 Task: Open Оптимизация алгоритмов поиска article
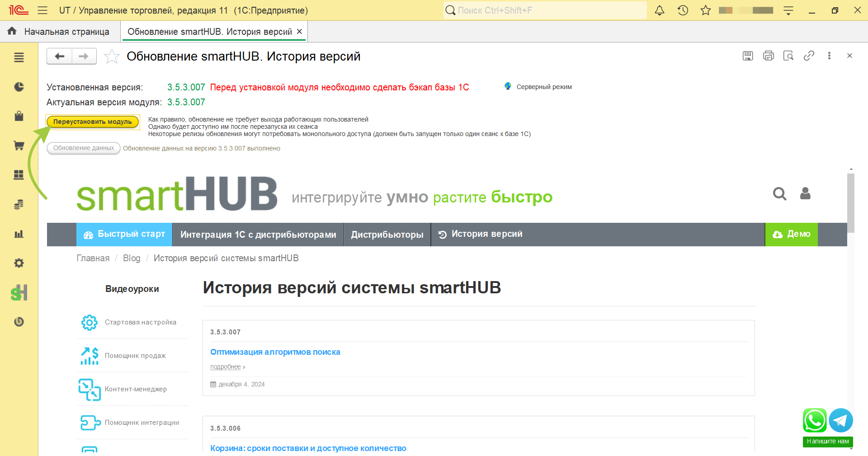275,352
